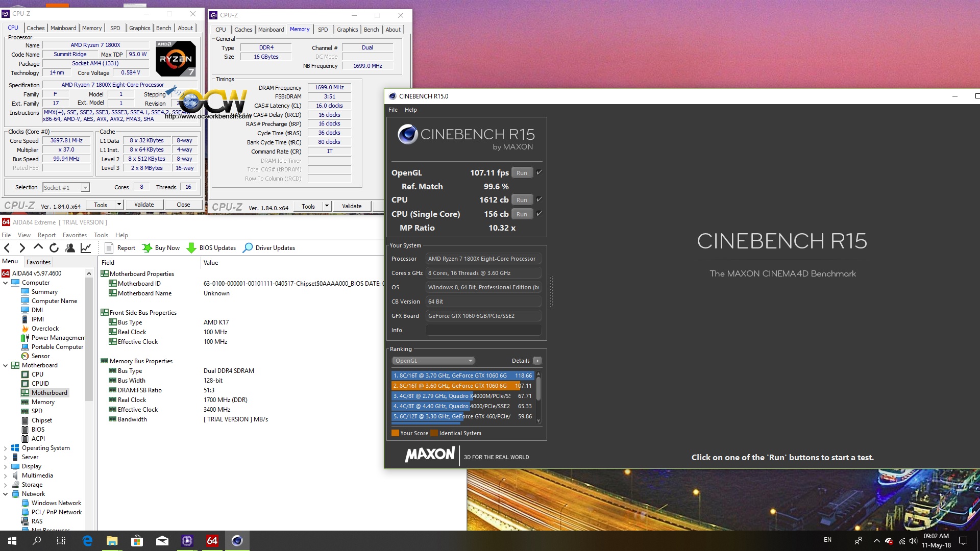Open the Help menu in Cinebench

(x=411, y=110)
